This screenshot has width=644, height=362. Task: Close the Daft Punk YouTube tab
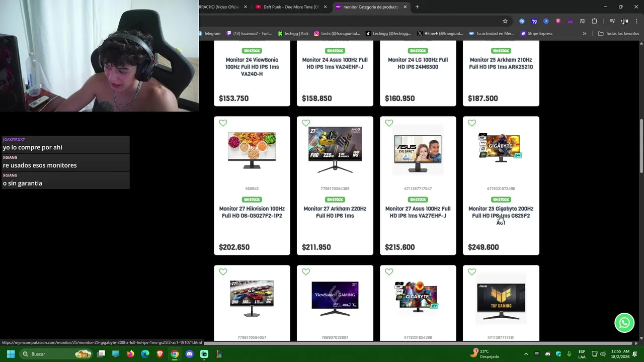[325, 7]
